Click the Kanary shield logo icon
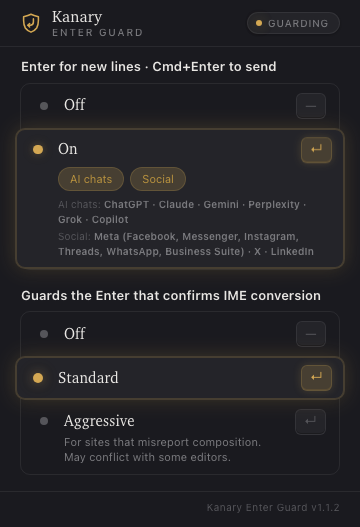The height and width of the screenshot is (527, 360). [x=31, y=23]
